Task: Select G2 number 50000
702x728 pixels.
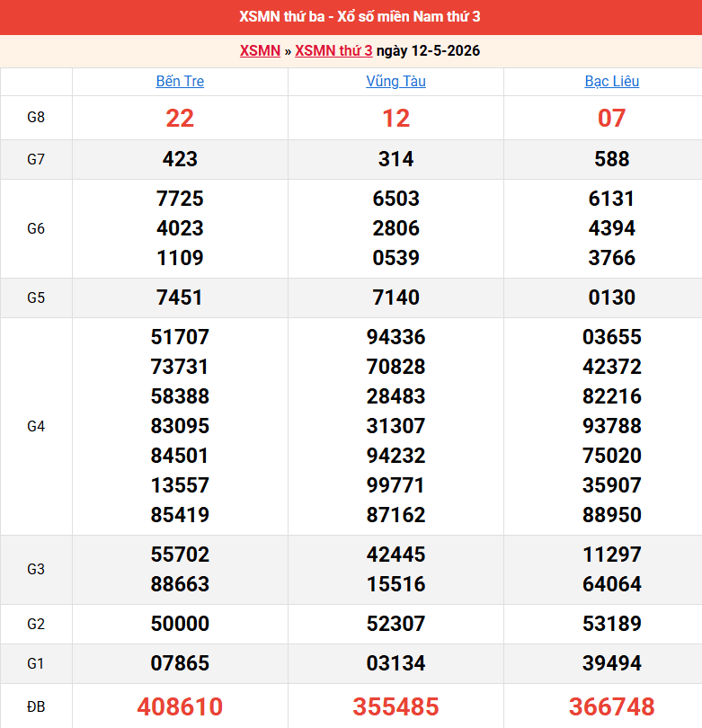Action: coord(180,624)
